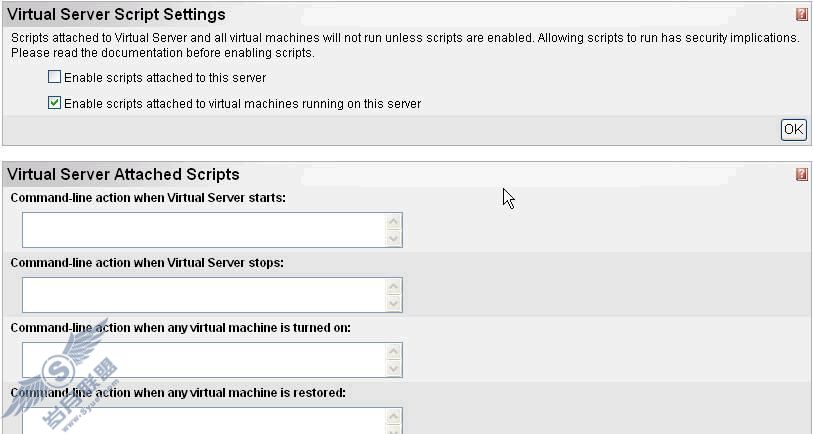
Task: Click label 'Command-line action when Virtual Server stops:'
Action: tap(147, 263)
